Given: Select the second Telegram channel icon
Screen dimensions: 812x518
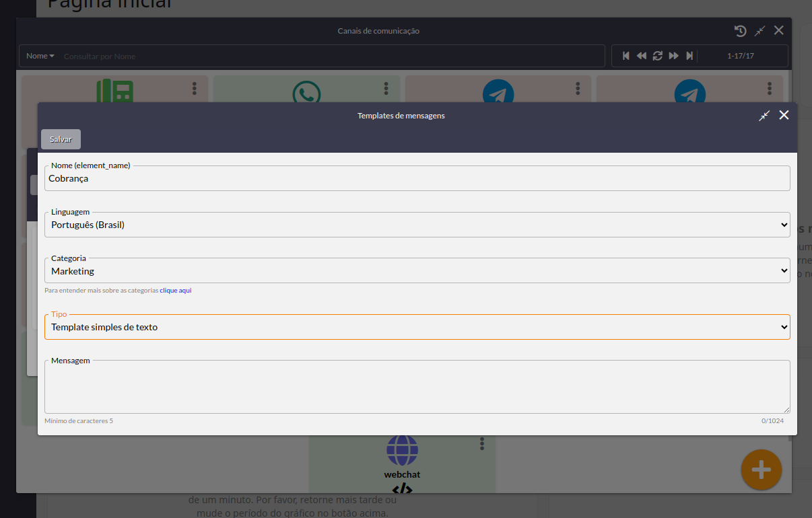Looking at the screenshot, I should coord(690,91).
